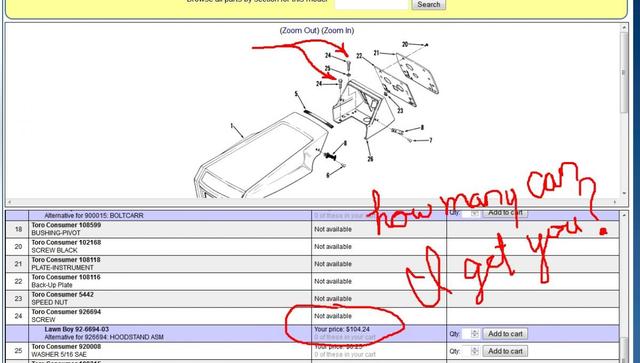Click the Search button
This screenshot has width=640, height=363.
(x=428, y=4)
